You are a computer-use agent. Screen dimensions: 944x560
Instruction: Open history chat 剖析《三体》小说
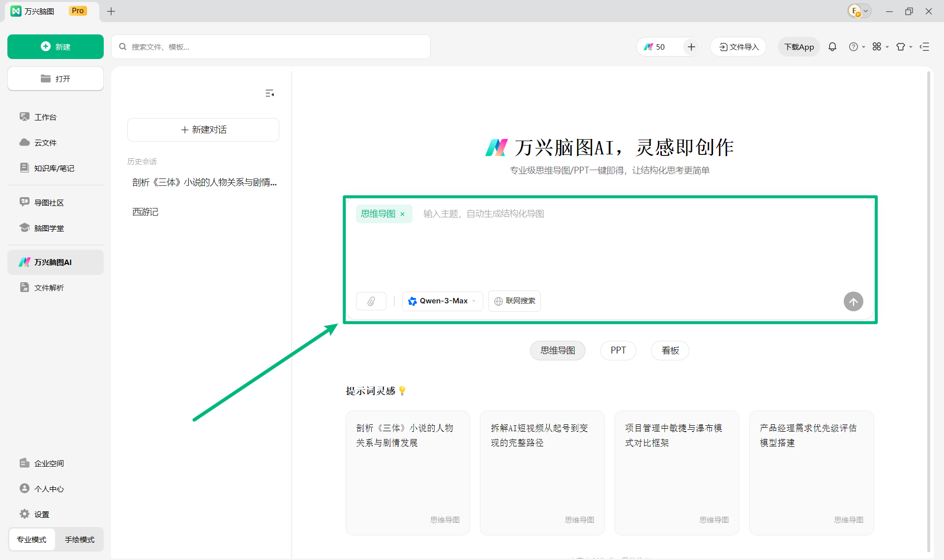pos(203,182)
